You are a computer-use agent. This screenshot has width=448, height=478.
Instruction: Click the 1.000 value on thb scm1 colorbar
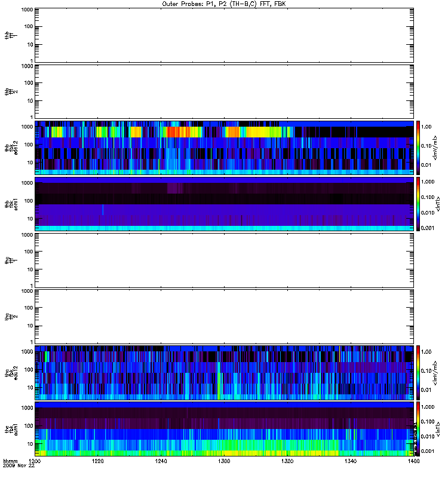click(428, 182)
